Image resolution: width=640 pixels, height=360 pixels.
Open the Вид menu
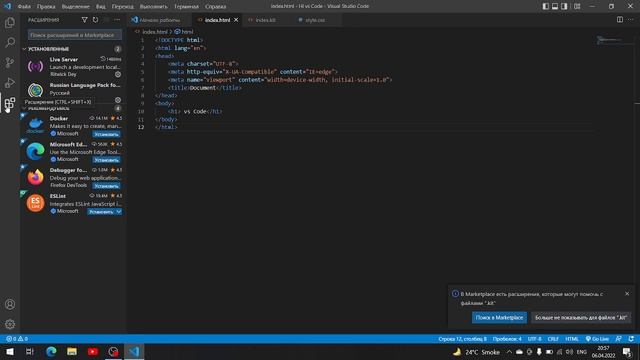(101, 7)
